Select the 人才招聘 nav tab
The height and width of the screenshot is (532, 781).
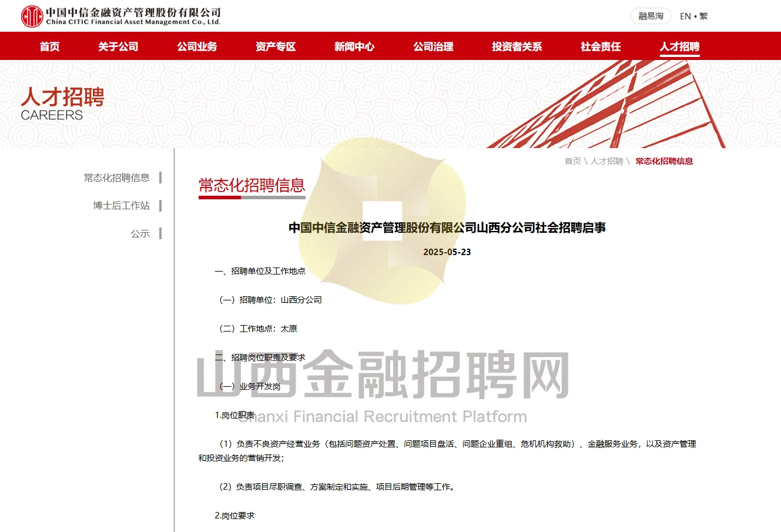(679, 46)
